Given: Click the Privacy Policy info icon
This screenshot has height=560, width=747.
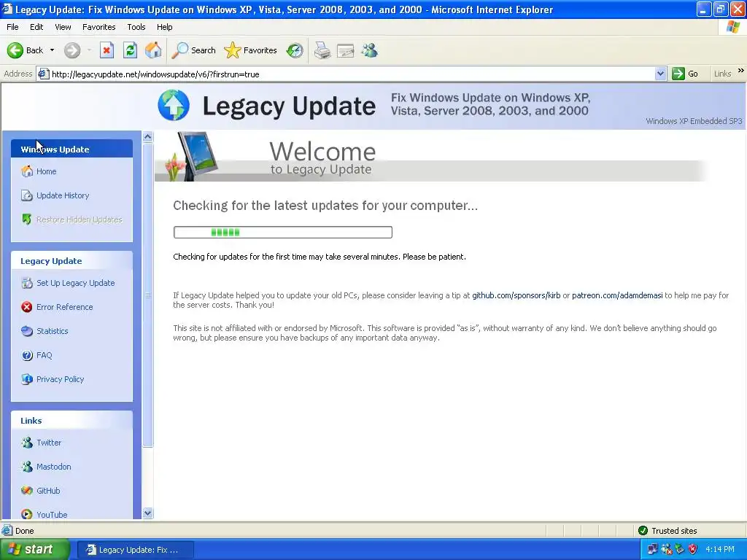Looking at the screenshot, I should click(27, 379).
